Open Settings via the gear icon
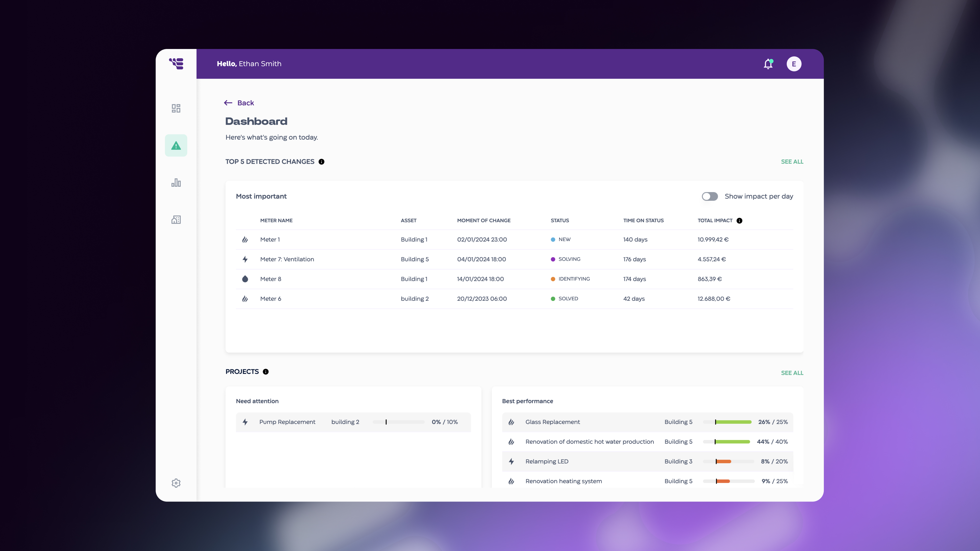980x551 pixels. point(176,483)
